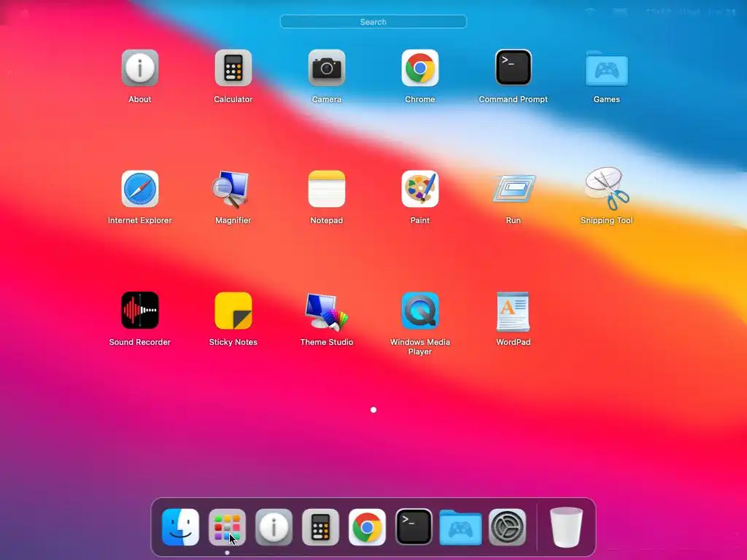The width and height of the screenshot is (747, 560).
Task: Launch Internet Explorer compass icon
Action: (x=139, y=189)
